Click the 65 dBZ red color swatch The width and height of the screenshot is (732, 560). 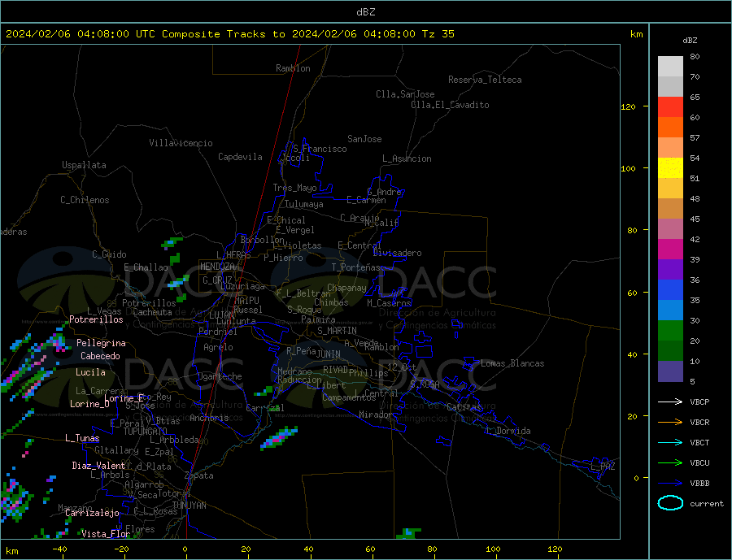pos(670,106)
